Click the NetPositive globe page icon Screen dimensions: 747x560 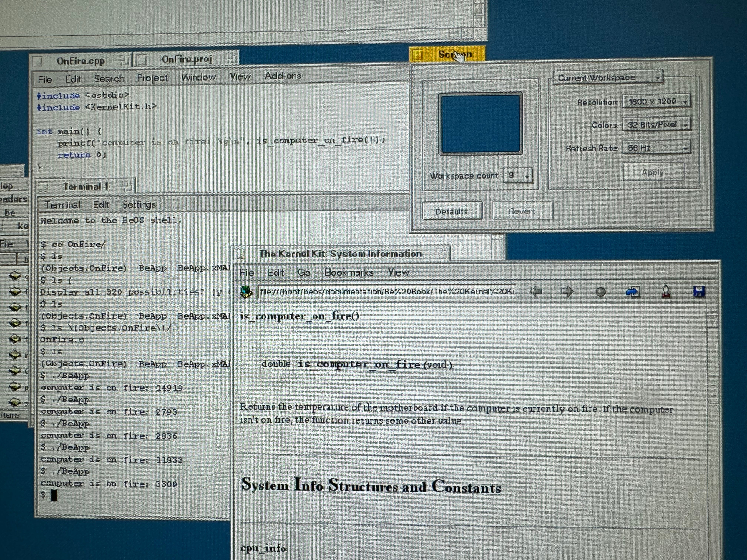(x=246, y=292)
